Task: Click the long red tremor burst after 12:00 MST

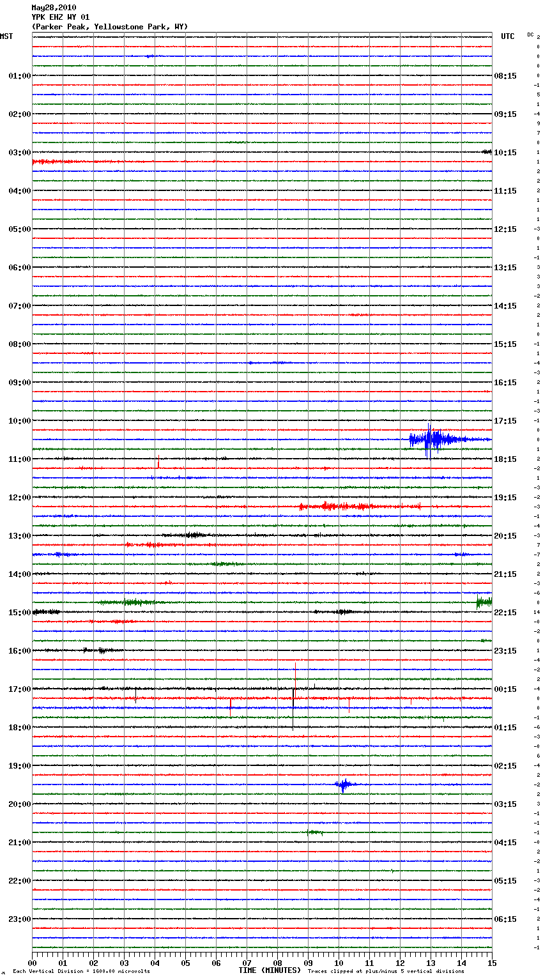Action: point(360,507)
